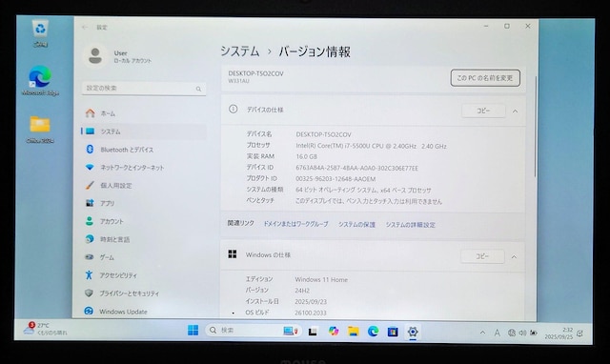
Task: Click the battery icon in the system tray
Action: (x=534, y=333)
